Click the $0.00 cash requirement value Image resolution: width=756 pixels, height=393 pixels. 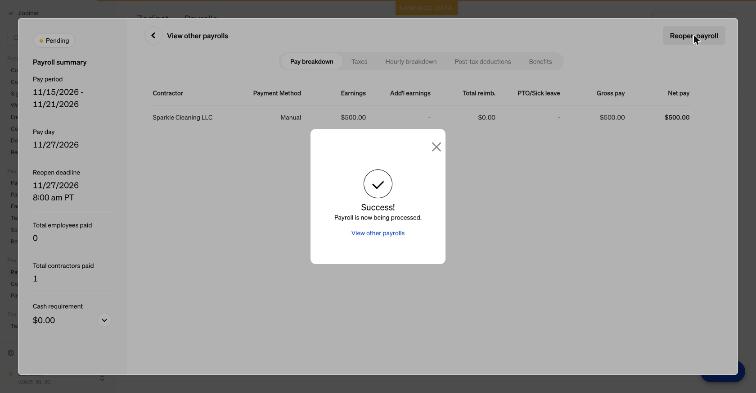pos(44,320)
